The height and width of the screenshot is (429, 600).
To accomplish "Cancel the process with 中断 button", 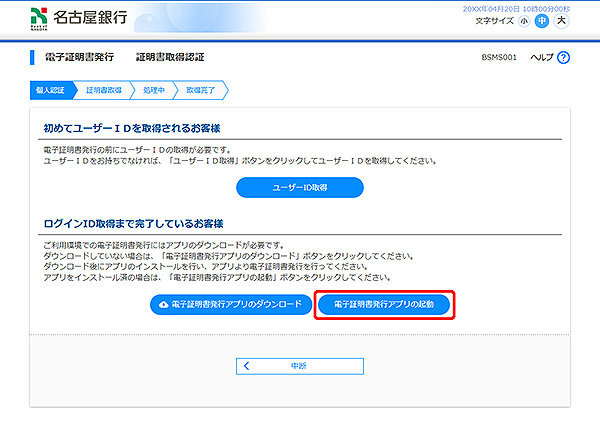I will coord(299,366).
